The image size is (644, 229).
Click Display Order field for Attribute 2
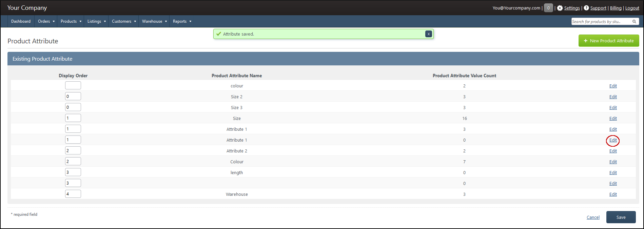click(x=73, y=150)
